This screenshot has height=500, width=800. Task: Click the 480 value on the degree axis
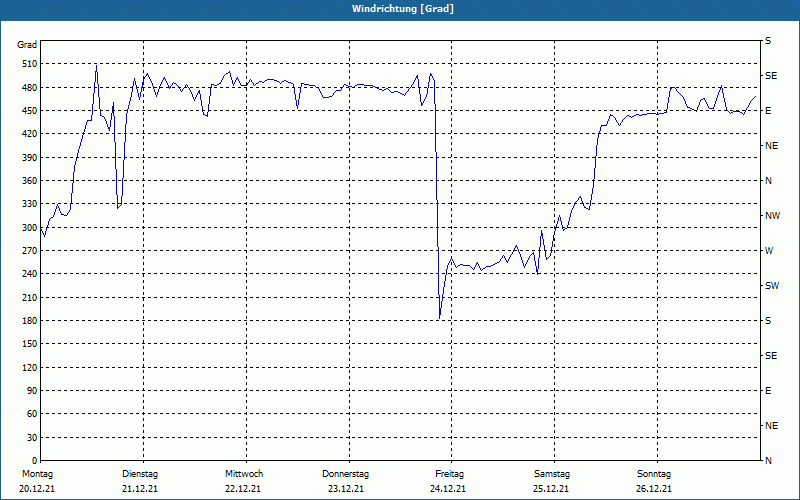tap(30, 88)
